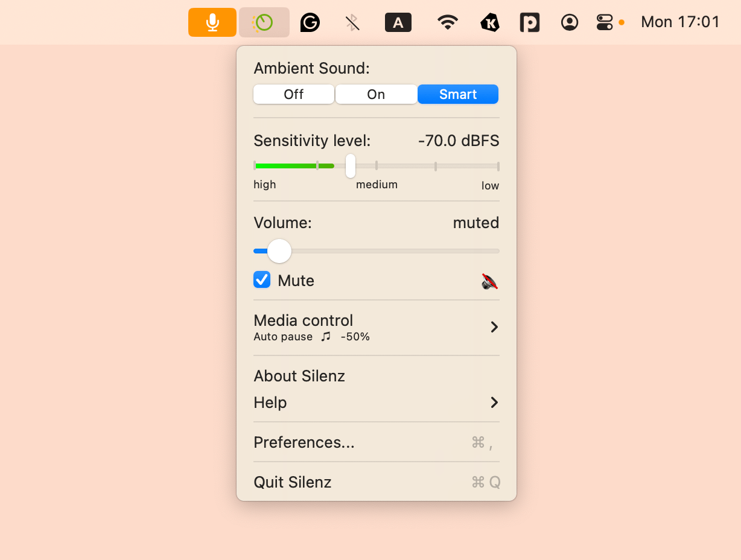Click the Silenz gauge menu bar icon

point(264,22)
